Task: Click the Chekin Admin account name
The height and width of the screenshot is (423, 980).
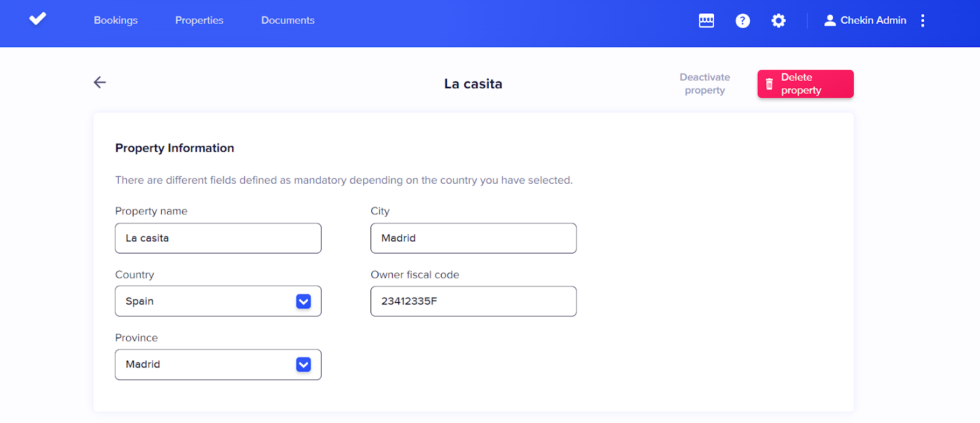Action: pos(873,20)
